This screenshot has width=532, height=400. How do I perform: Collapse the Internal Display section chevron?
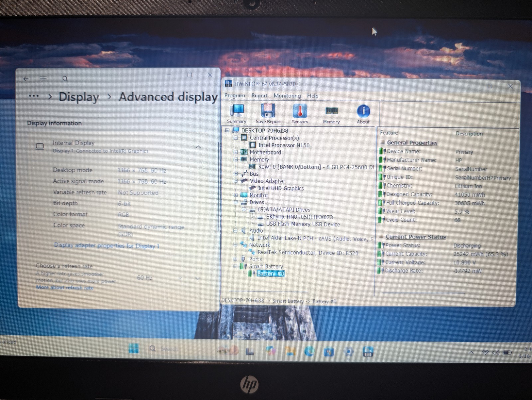tap(199, 147)
